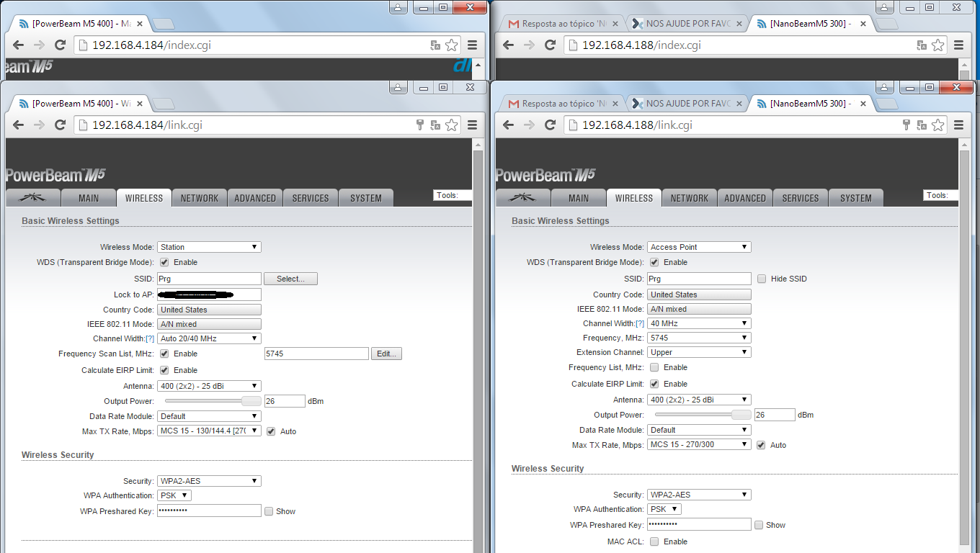Viewport: 980px width, 553px height.
Task: Uncheck Calculate EIRP Limit on the Station page
Action: coord(164,370)
